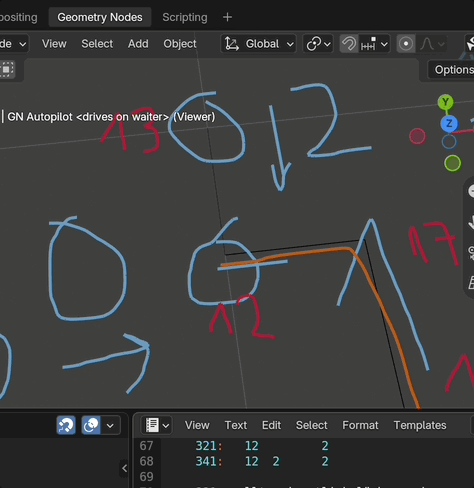Open the text editor Select menu
The image size is (474, 488).
pos(312,425)
